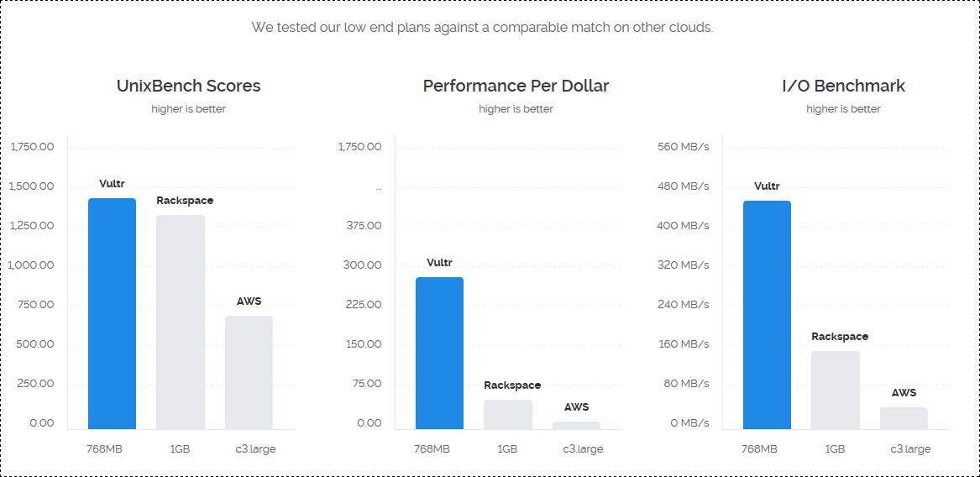Click the AWS label in UnixBench Scores chart
Viewport: 980px width, 477px height.
(x=249, y=301)
